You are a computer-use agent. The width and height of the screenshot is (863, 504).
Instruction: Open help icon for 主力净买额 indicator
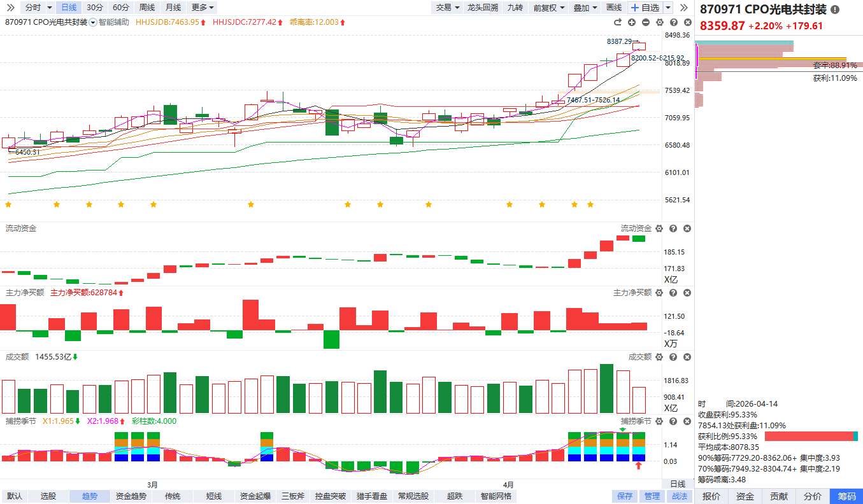pos(673,293)
